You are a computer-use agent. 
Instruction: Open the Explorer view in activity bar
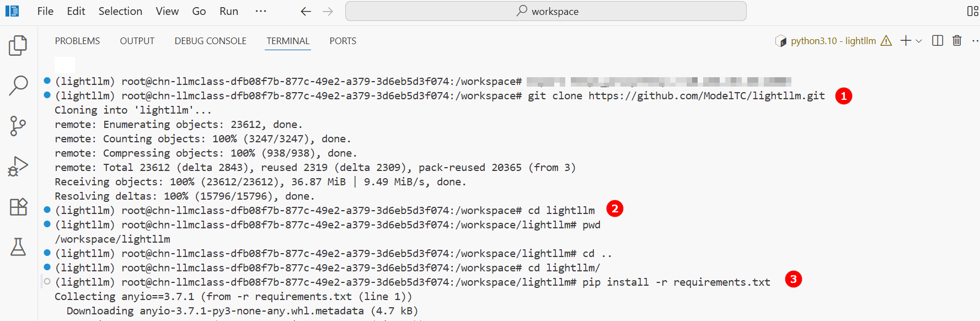point(18,45)
